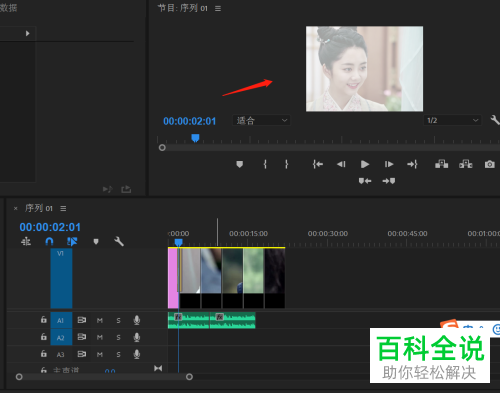Step back one frame
500x393 pixels.
(341, 164)
